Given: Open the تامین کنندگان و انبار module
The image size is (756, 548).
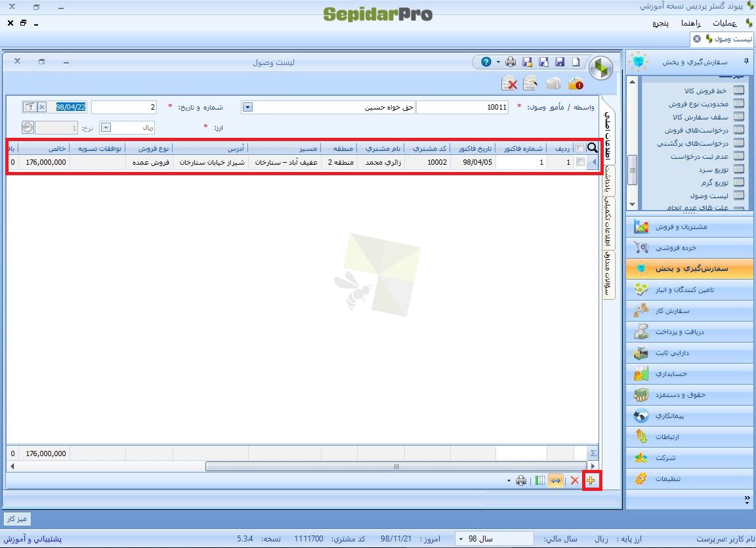Looking at the screenshot, I should pyautogui.click(x=690, y=289).
